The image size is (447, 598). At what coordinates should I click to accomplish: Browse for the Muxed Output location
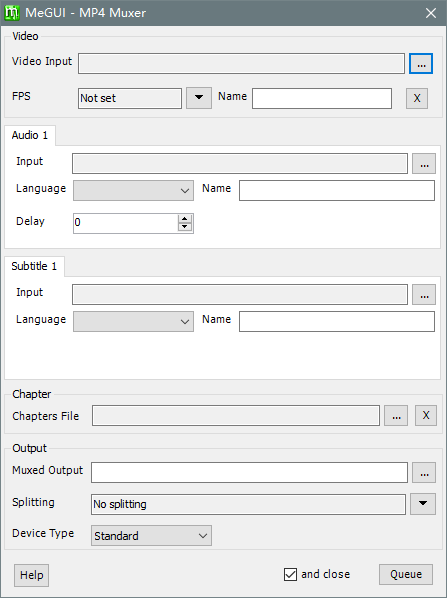pos(424,473)
